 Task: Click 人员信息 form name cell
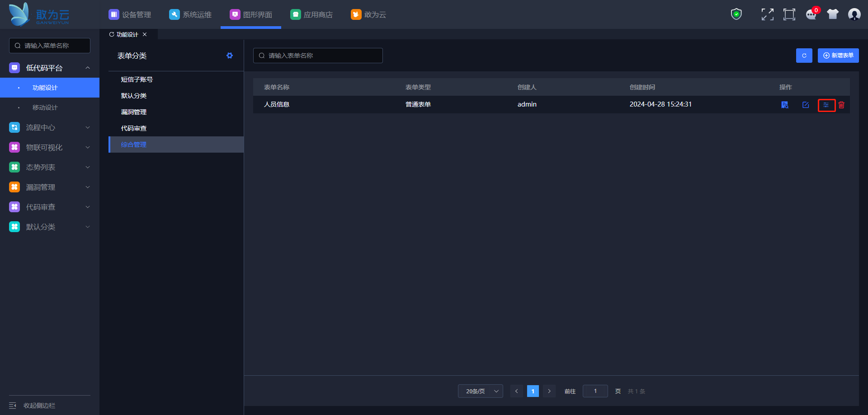coord(277,104)
